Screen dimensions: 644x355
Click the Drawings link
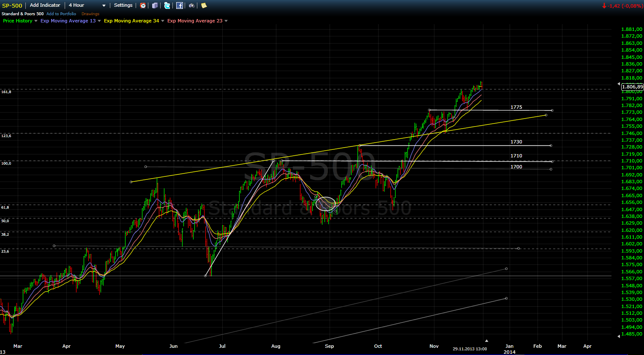click(90, 14)
